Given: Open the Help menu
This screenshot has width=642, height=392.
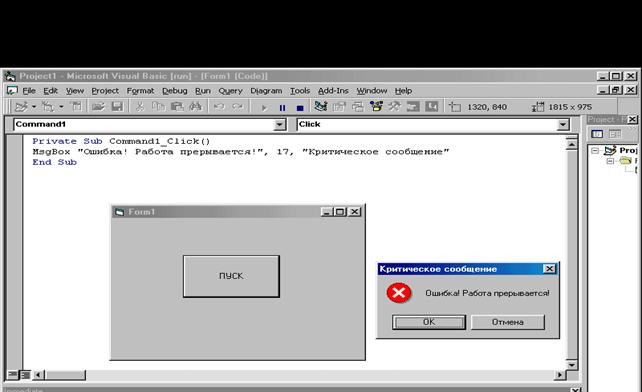Looking at the screenshot, I should 403,91.
